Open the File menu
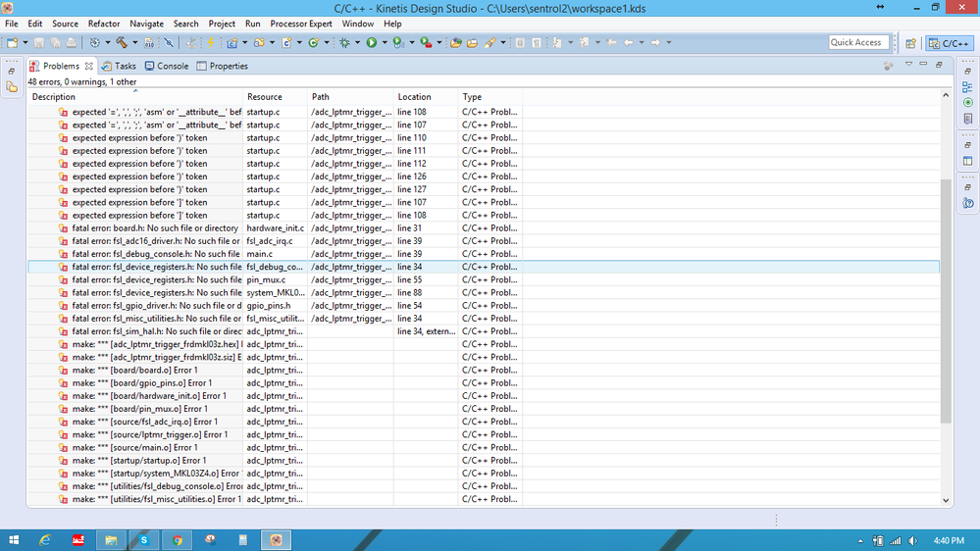Image resolution: width=980 pixels, height=551 pixels. tap(11, 24)
